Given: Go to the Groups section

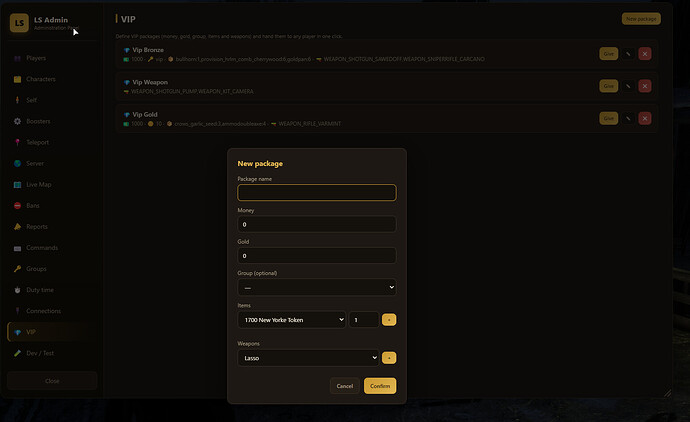Looking at the screenshot, I should (x=52, y=269).
